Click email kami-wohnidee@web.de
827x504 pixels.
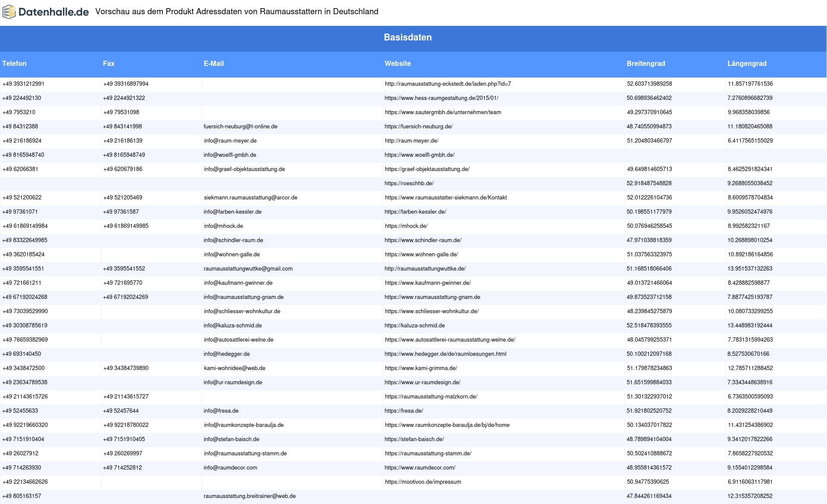(x=235, y=368)
